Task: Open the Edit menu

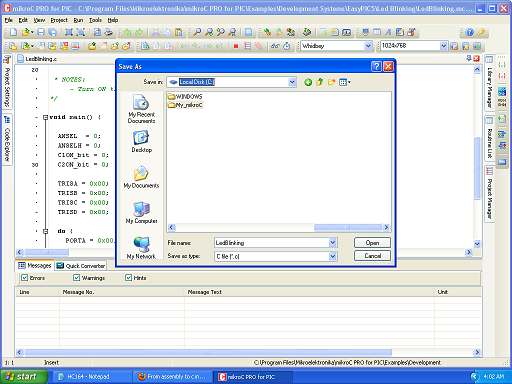Action: coord(23,20)
